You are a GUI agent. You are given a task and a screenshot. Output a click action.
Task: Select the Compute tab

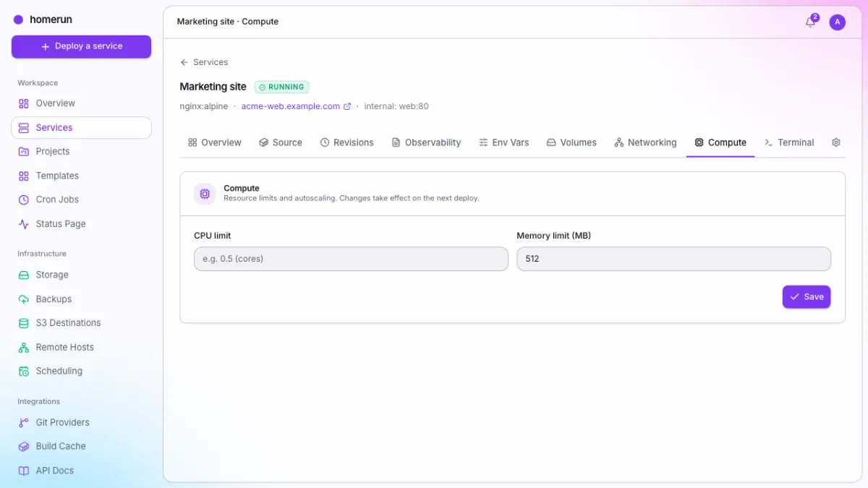point(720,142)
